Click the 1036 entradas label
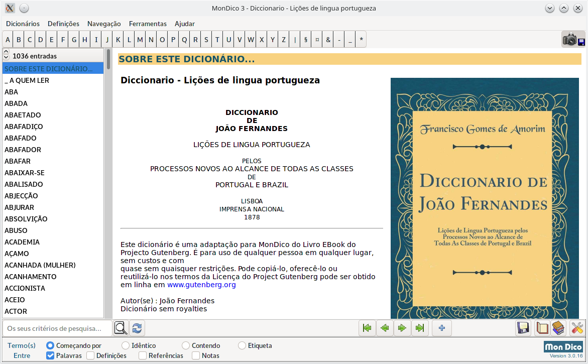 click(x=35, y=56)
